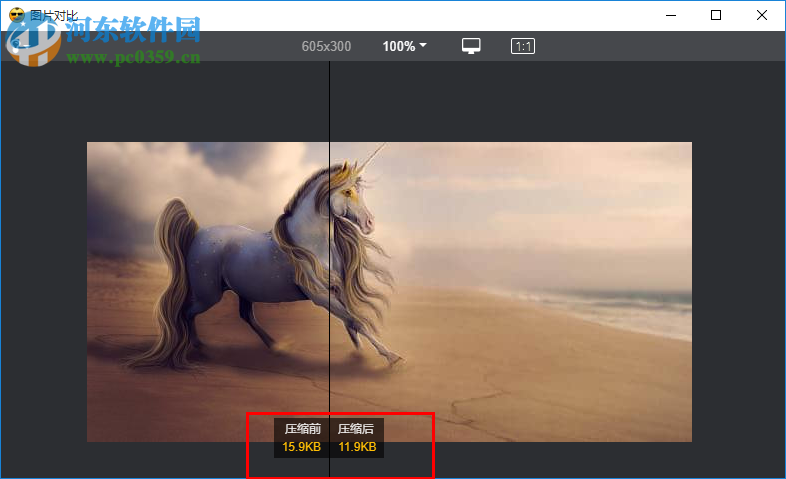Click the 1:1 actual size icon
The width and height of the screenshot is (786, 479).
(523, 46)
